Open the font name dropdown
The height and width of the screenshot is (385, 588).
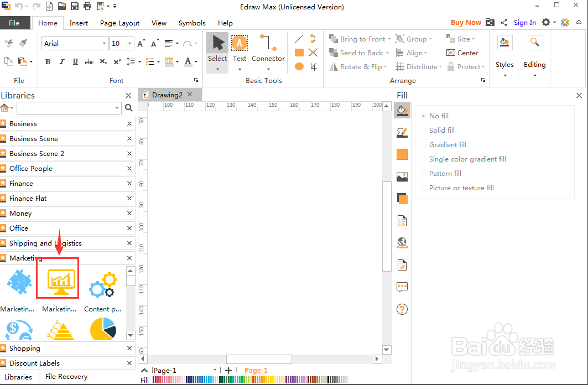[104, 44]
